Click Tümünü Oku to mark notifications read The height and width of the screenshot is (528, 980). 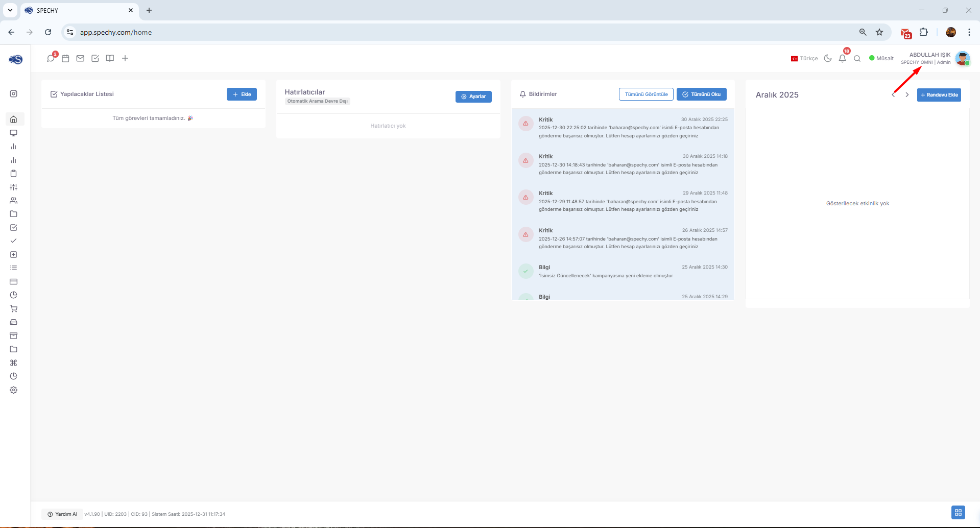(x=702, y=94)
